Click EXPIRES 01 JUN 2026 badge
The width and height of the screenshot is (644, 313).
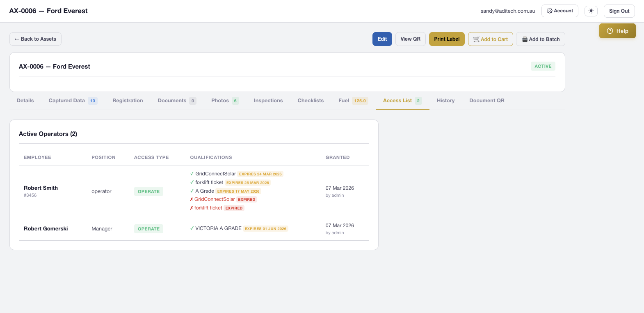pyautogui.click(x=265, y=229)
